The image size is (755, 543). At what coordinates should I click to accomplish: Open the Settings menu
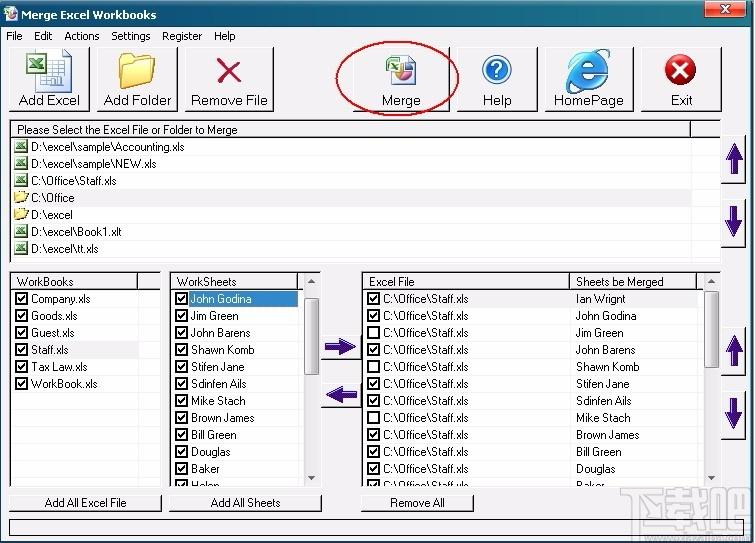point(130,36)
